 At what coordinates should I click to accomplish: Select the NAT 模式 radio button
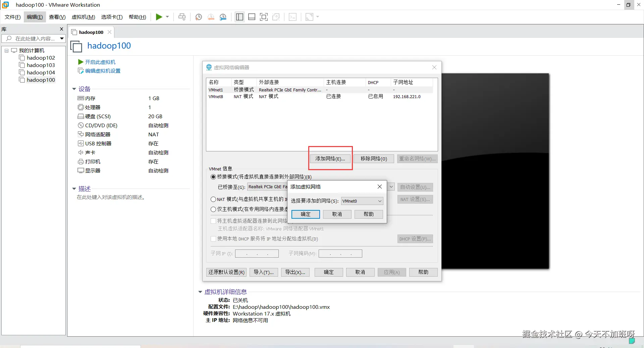coord(213,199)
